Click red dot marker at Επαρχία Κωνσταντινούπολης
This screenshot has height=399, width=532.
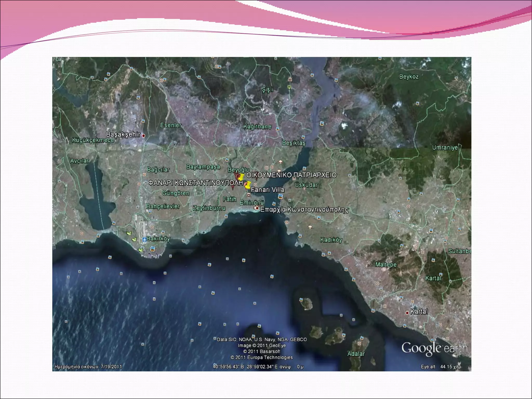[x=257, y=208]
